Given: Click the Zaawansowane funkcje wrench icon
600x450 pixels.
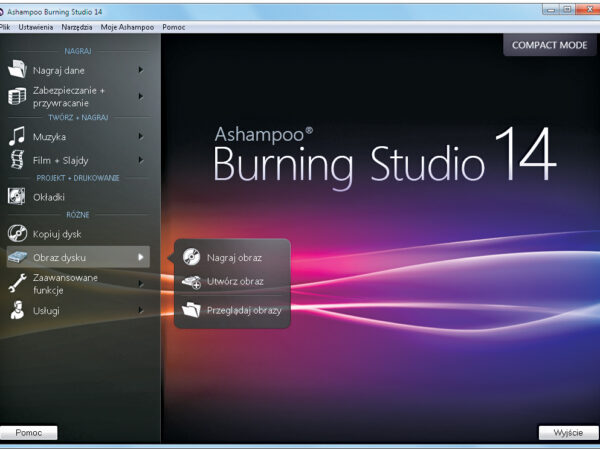Looking at the screenshot, I should tap(17, 284).
